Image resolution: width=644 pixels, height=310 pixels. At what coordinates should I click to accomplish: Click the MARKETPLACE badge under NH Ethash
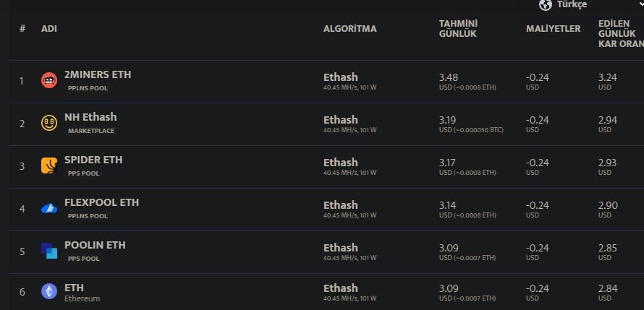[91, 131]
